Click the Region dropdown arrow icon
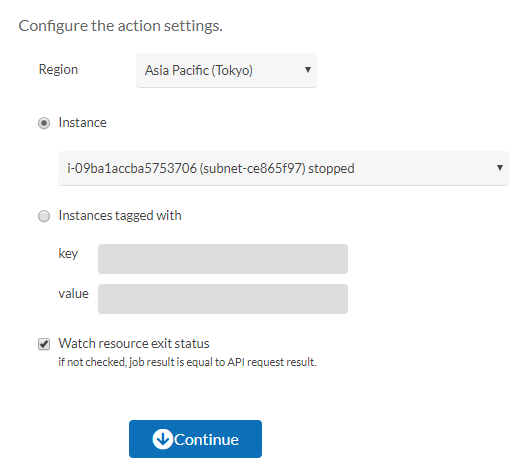 [x=308, y=70]
